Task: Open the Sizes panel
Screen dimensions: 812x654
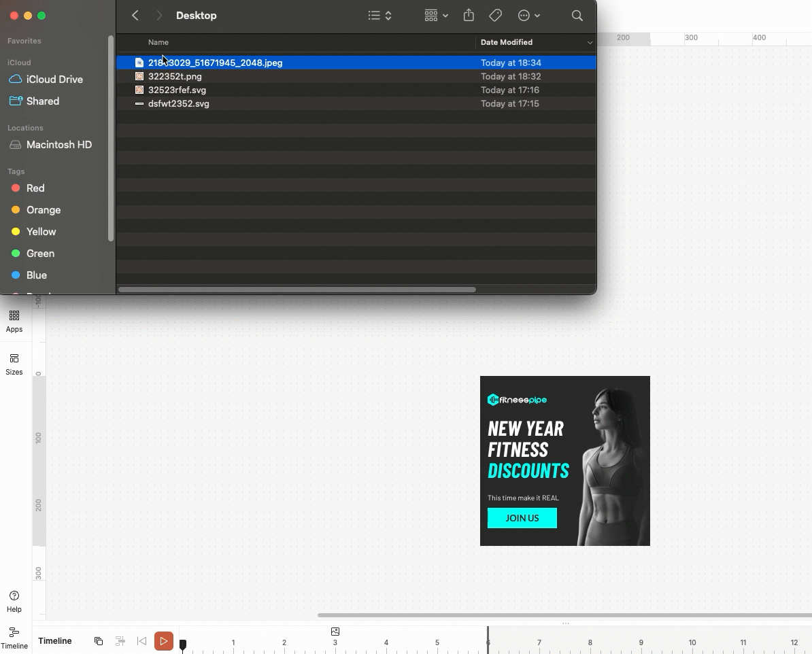Action: pos(14,364)
